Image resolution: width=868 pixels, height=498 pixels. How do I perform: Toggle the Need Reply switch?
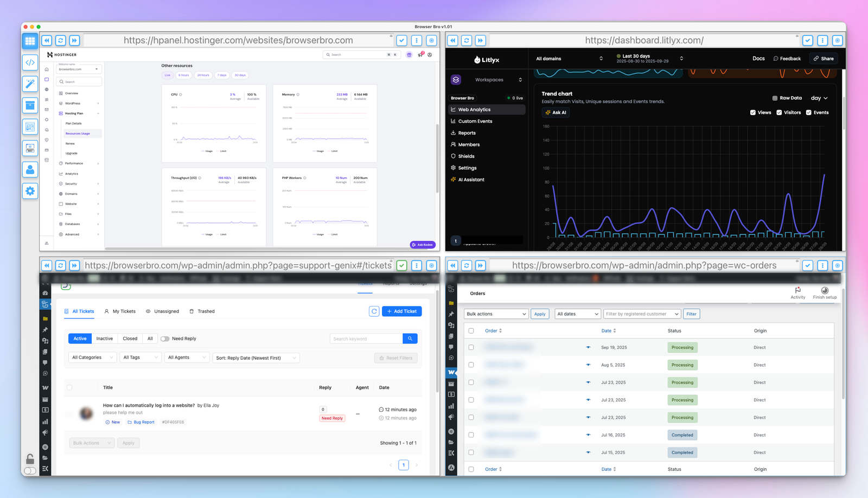(x=165, y=339)
